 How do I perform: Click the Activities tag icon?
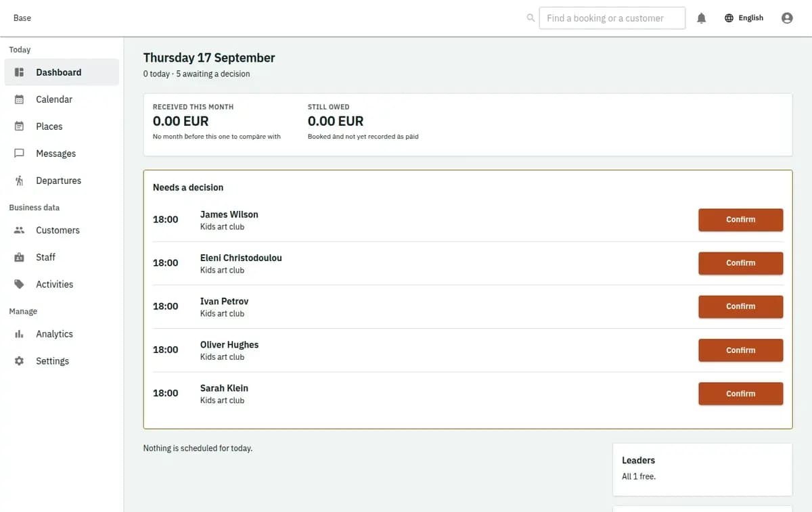[20, 284]
